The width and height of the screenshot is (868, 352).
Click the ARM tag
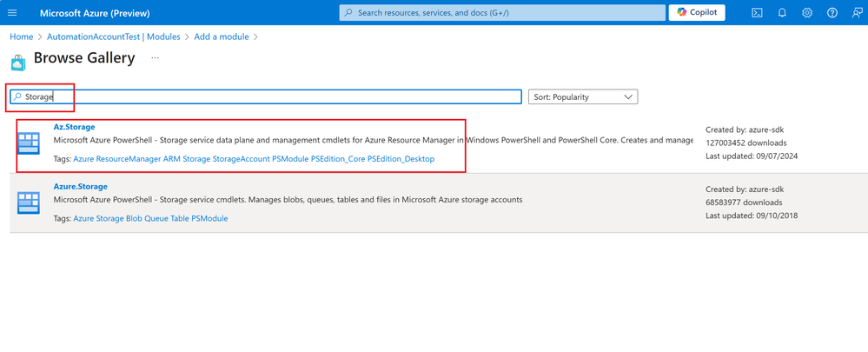172,159
